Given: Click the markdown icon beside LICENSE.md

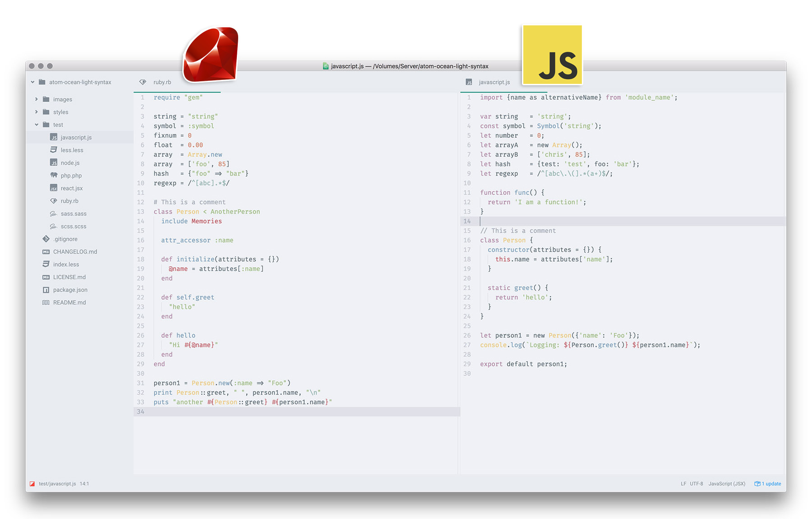Looking at the screenshot, I should pos(46,277).
